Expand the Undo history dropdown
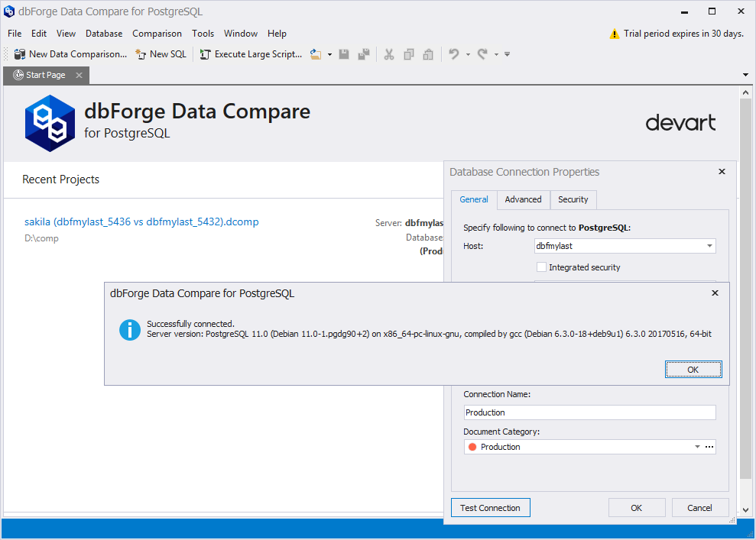 pyautogui.click(x=468, y=54)
